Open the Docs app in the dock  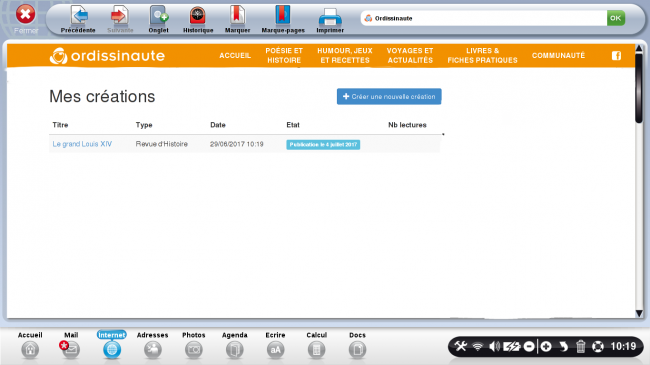[357, 345]
